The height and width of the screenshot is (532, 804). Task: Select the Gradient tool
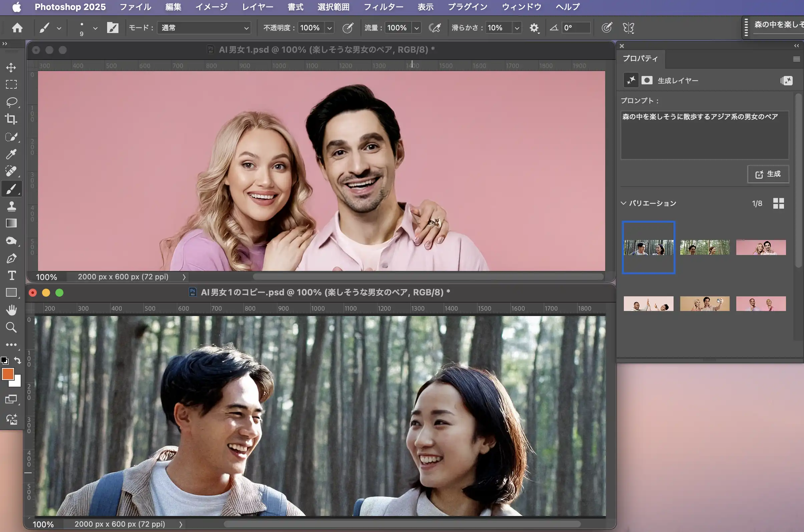[11, 223]
